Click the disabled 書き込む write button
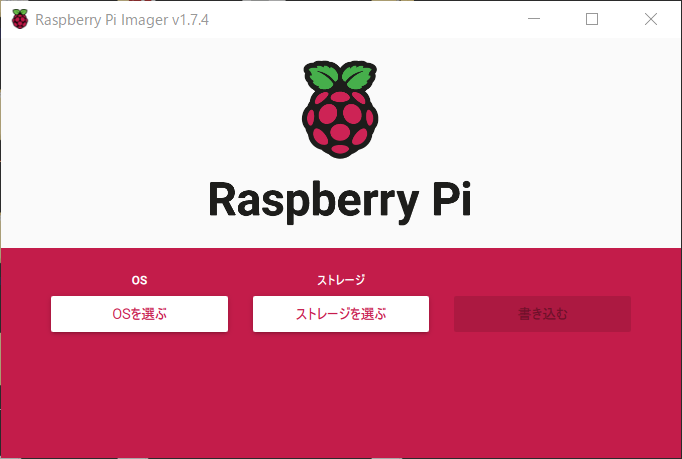 [x=542, y=314]
